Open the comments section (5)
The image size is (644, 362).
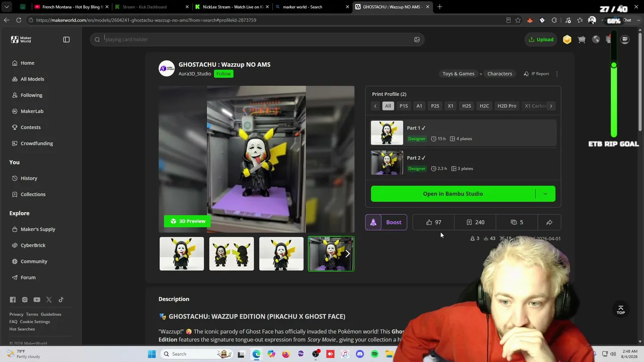coord(517,222)
